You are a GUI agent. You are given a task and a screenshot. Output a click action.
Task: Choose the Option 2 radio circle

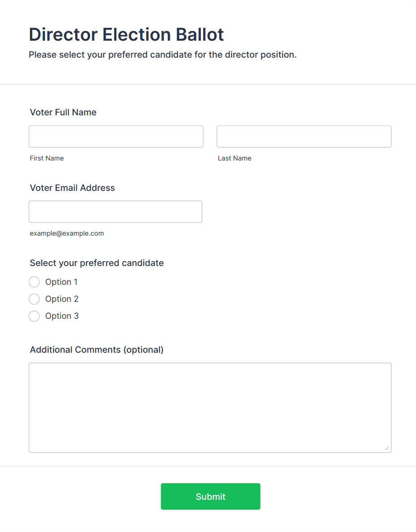point(34,299)
